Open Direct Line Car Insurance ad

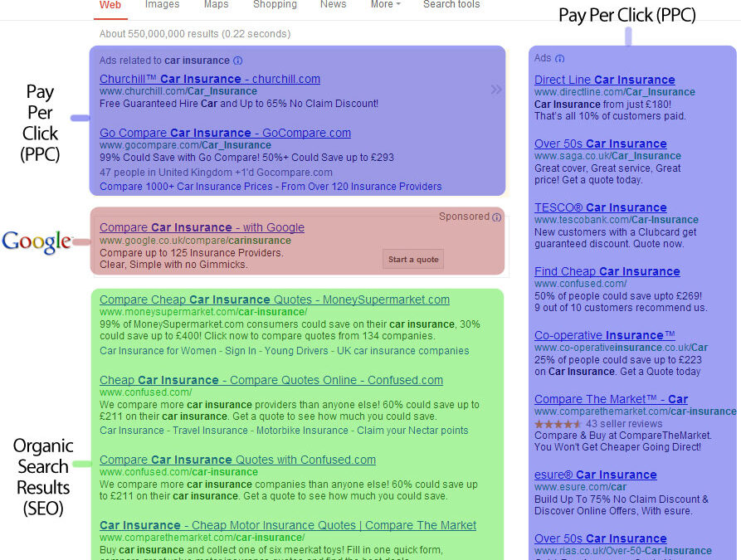click(604, 80)
